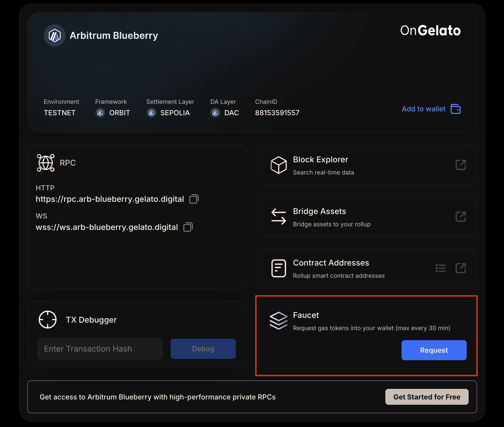Click the OnGelato logo
The image size is (504, 427).
pyautogui.click(x=430, y=30)
